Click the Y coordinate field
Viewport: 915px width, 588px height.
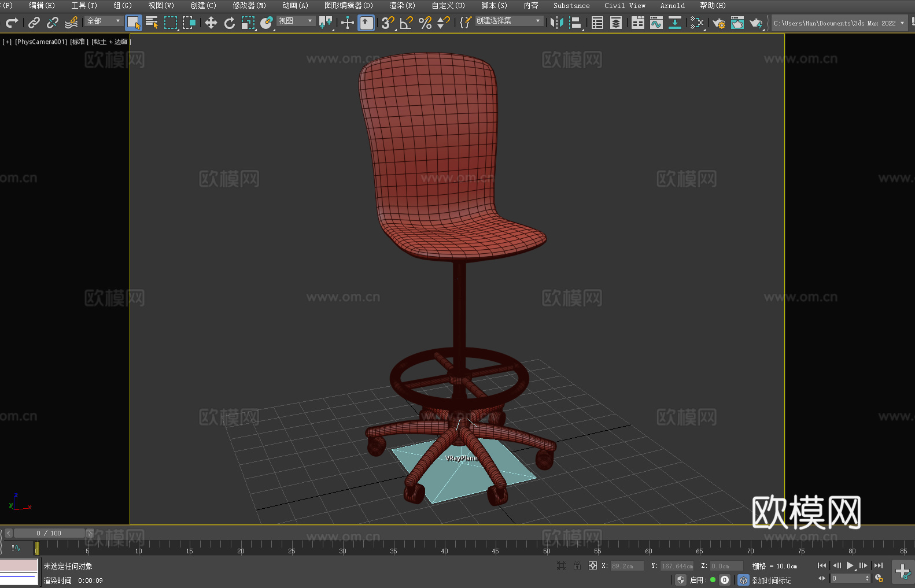tap(677, 566)
